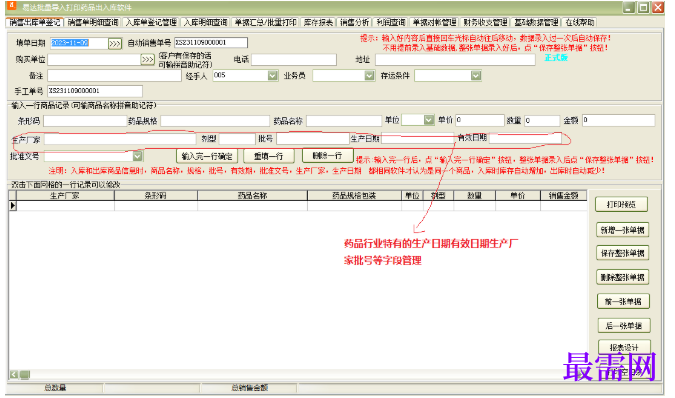Expand the 业务员 dropdown
This screenshot has width=675, height=398.
click(x=369, y=76)
